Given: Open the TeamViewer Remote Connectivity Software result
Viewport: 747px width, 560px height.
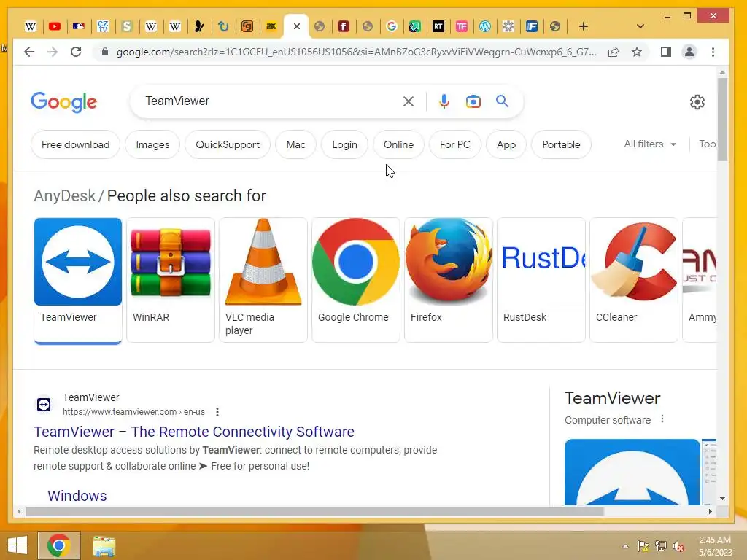Looking at the screenshot, I should 194,432.
